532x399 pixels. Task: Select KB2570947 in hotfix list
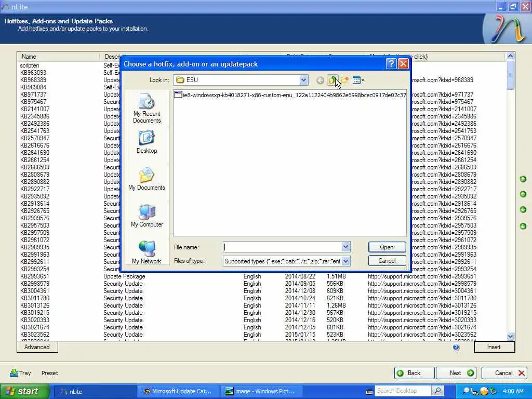[x=35, y=138]
